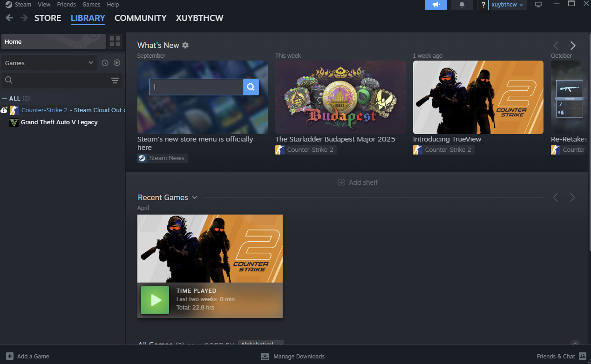Open the Starladder Budapest Major thumbnail
The image size is (591, 364).
340,97
